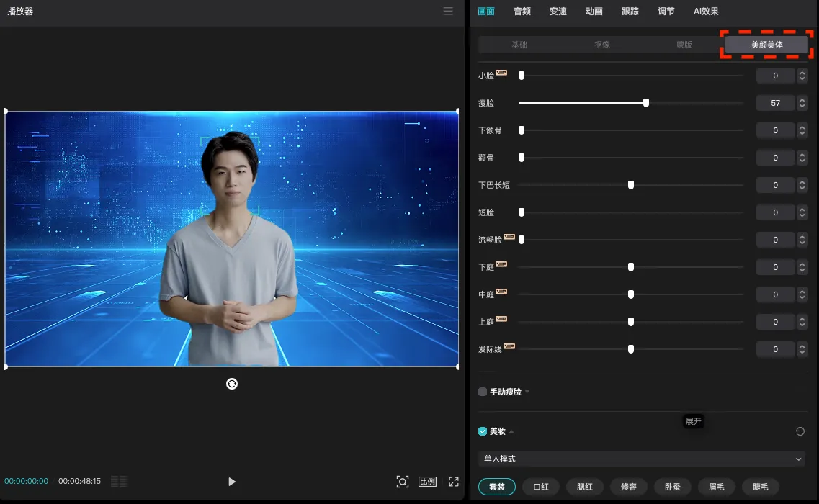The height and width of the screenshot is (504, 819).
Task: Click the 下颌骨 slider handle
Action: [522, 130]
